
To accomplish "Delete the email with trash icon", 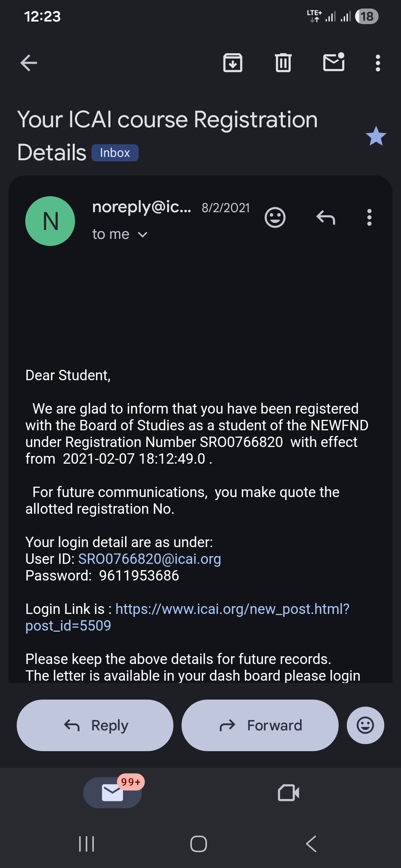I will (x=283, y=63).
